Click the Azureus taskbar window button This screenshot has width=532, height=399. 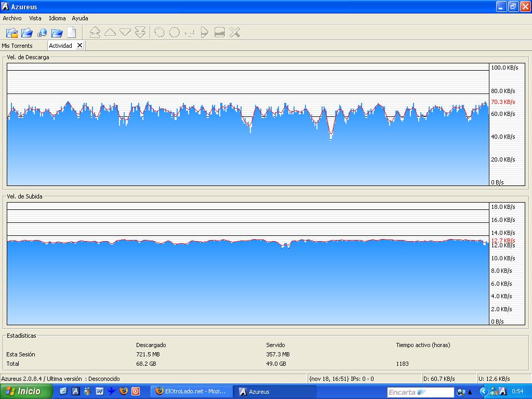275,392
